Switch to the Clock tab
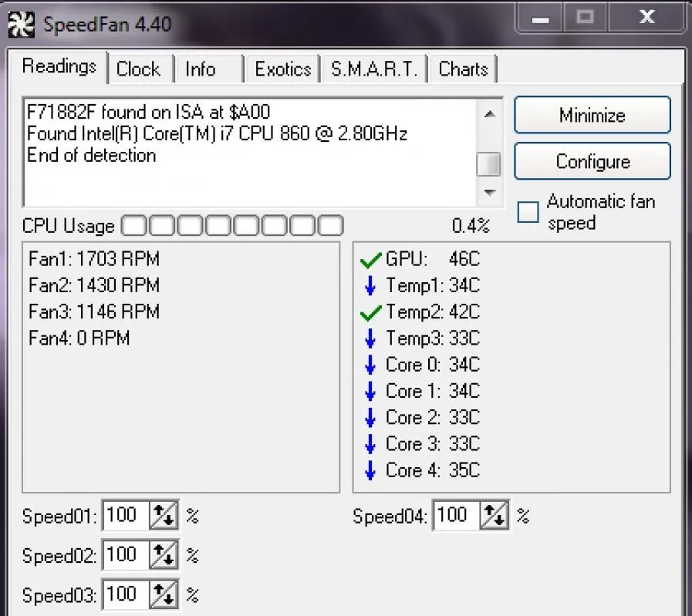The image size is (692, 616). 139,69
